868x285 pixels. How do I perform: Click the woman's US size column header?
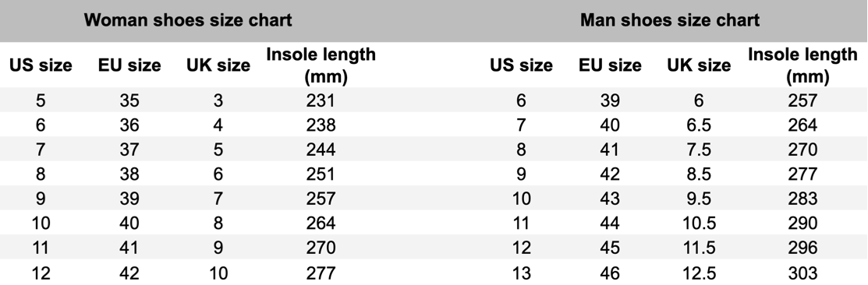tap(41, 65)
